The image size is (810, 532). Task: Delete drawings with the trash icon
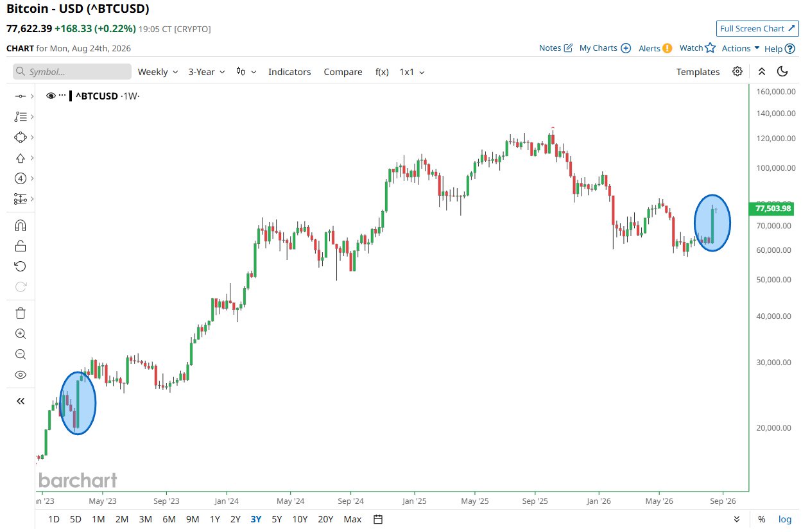click(20, 313)
